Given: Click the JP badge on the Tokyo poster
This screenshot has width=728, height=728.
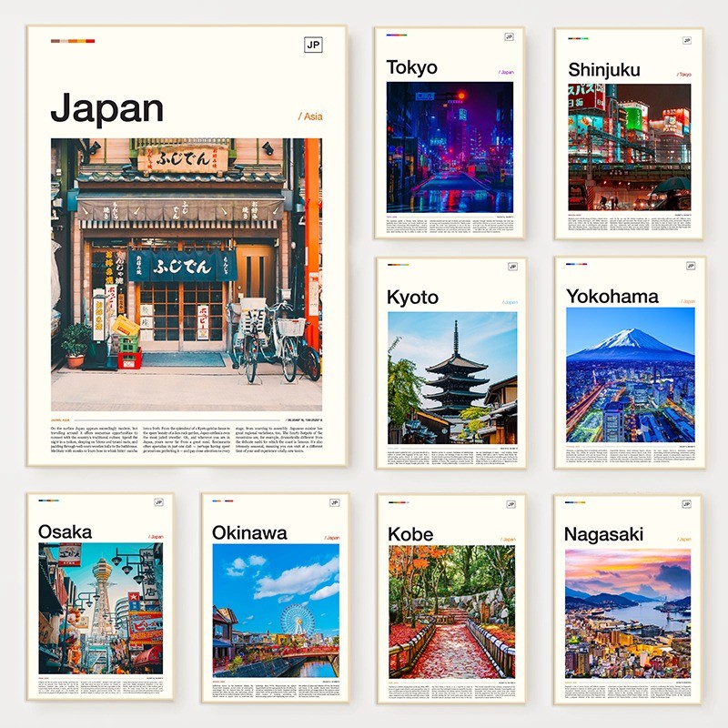Looking at the screenshot, I should pyautogui.click(x=511, y=39).
